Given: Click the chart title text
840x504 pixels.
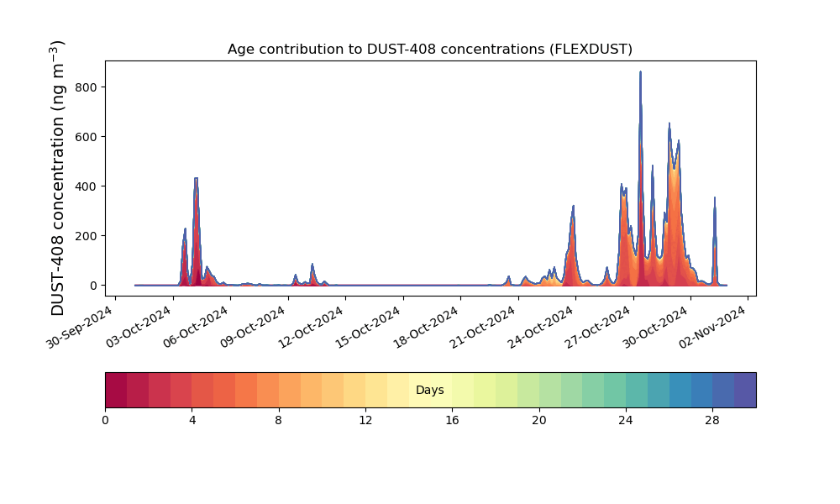Looking at the screenshot, I should [x=429, y=50].
